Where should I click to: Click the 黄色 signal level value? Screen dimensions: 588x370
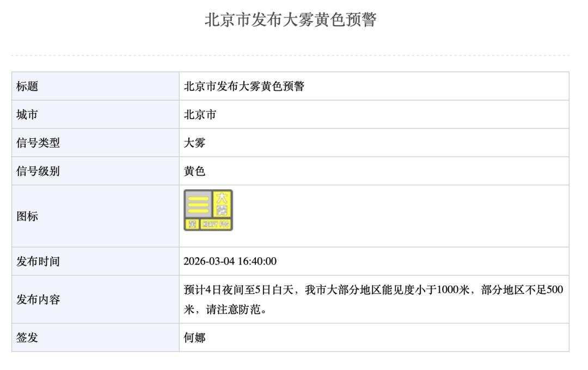(194, 171)
